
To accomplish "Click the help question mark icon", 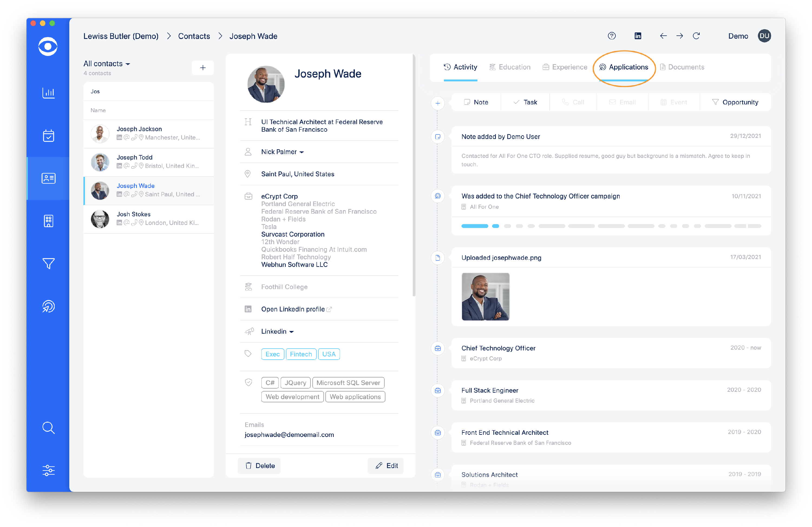I will (x=612, y=36).
